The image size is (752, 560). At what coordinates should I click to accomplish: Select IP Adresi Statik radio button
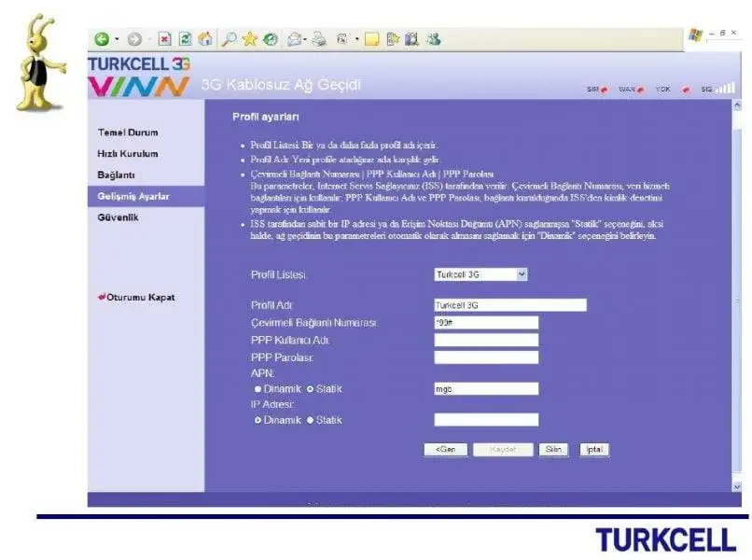pos(310,420)
